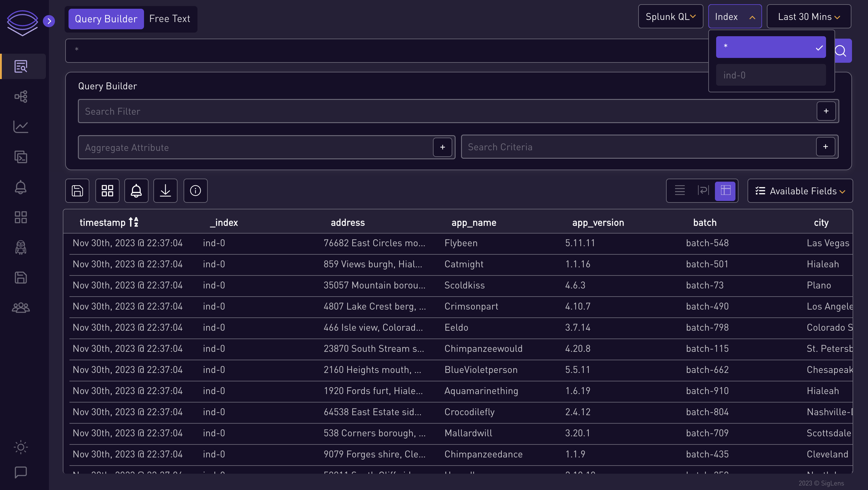868x490 pixels.
Task: Select the Chimpanzeewould cell
Action: [x=483, y=348]
